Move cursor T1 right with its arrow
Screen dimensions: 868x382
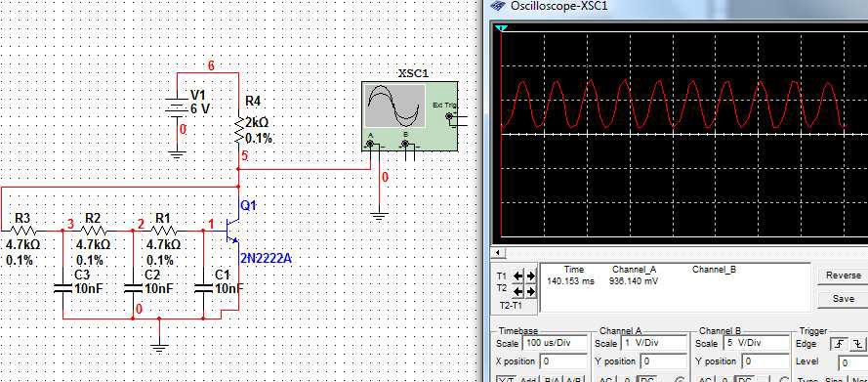point(530,276)
